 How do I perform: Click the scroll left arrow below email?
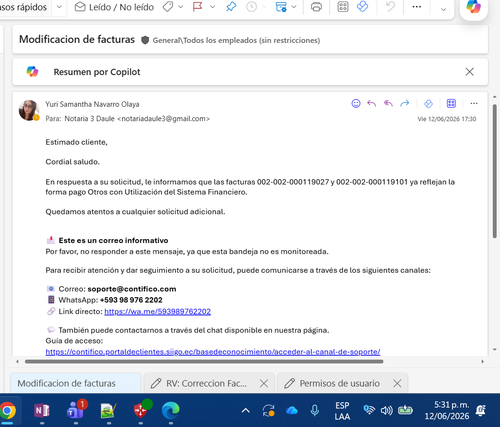click(18, 361)
